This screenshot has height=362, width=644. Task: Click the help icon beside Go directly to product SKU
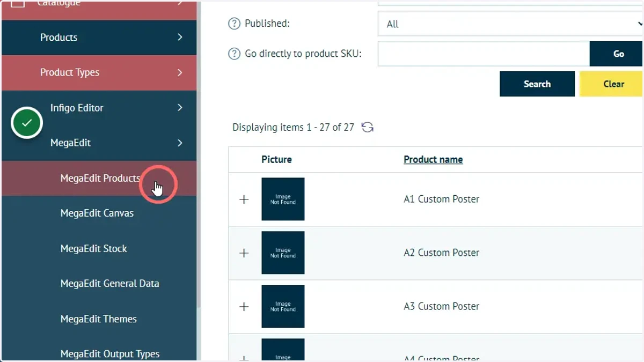click(x=234, y=54)
